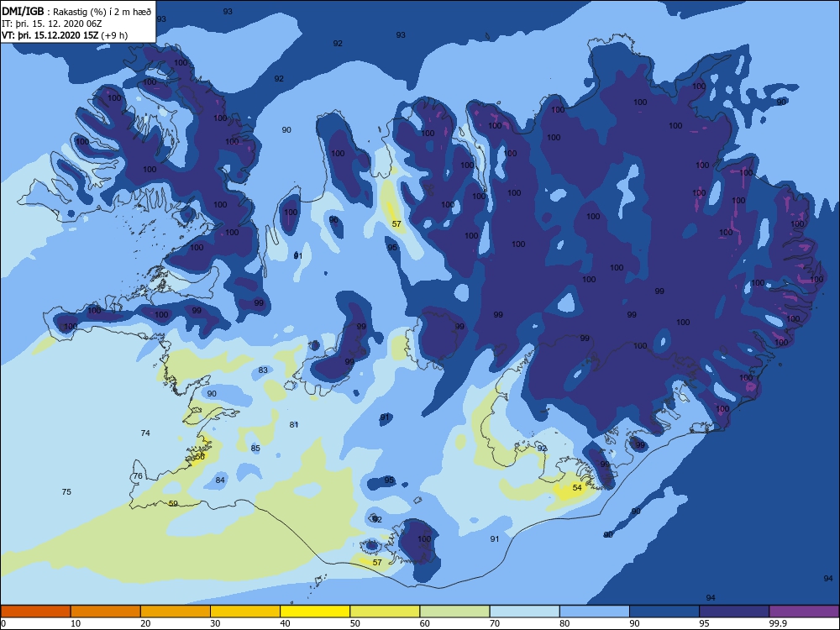Image resolution: width=840 pixels, height=630 pixels.
Task: Click the legend tick label 99.9
Action: pyautogui.click(x=778, y=623)
